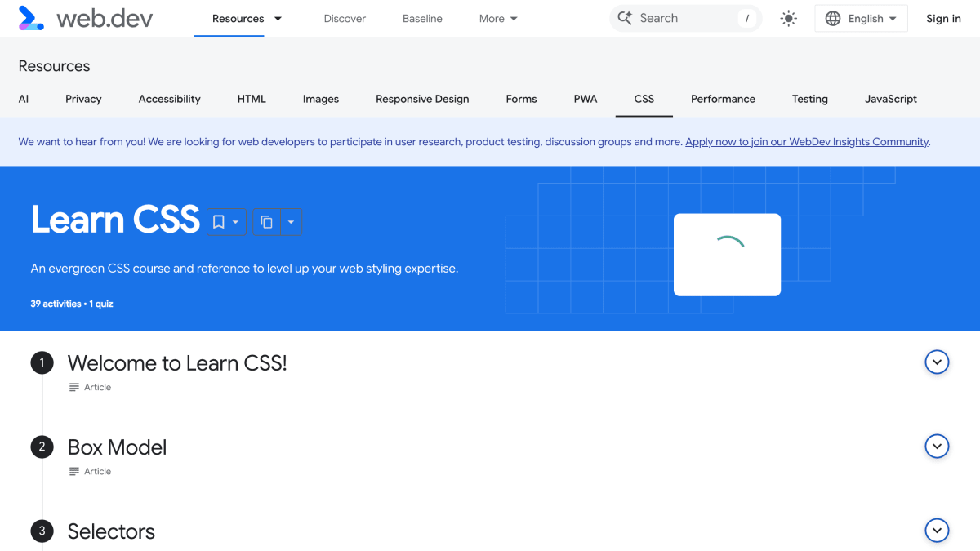Expand the More menu
This screenshot has height=551, width=980.
tap(498, 18)
